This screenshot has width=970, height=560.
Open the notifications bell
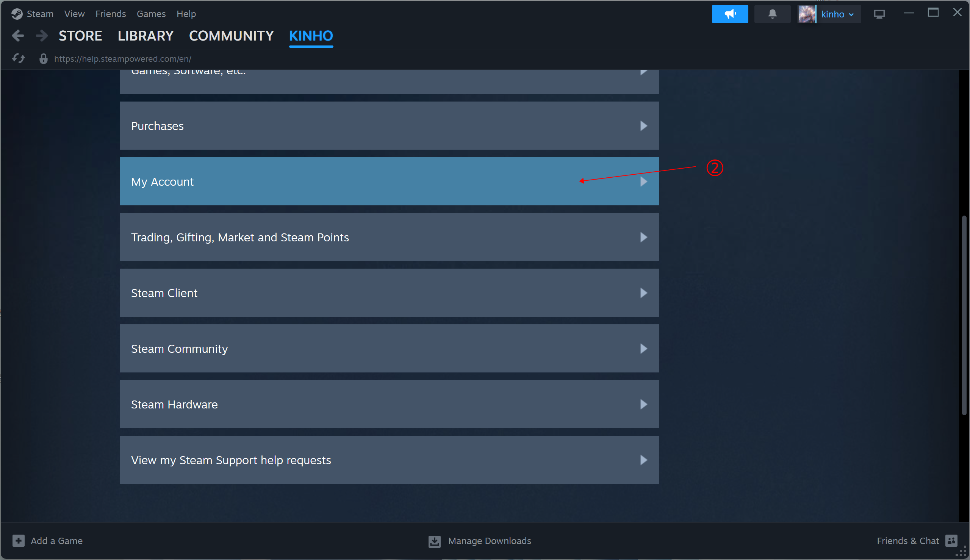pos(772,14)
